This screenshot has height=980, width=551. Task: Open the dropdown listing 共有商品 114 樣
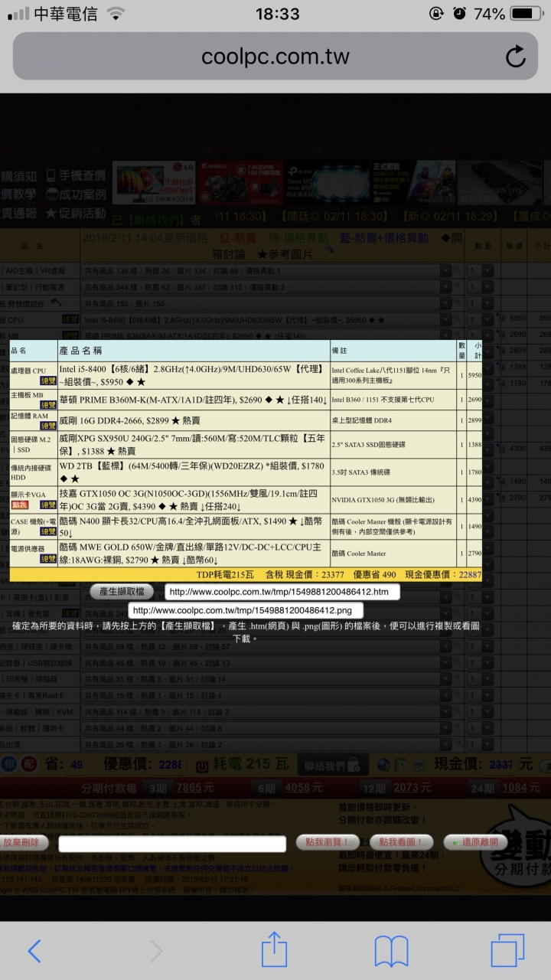[266, 711]
